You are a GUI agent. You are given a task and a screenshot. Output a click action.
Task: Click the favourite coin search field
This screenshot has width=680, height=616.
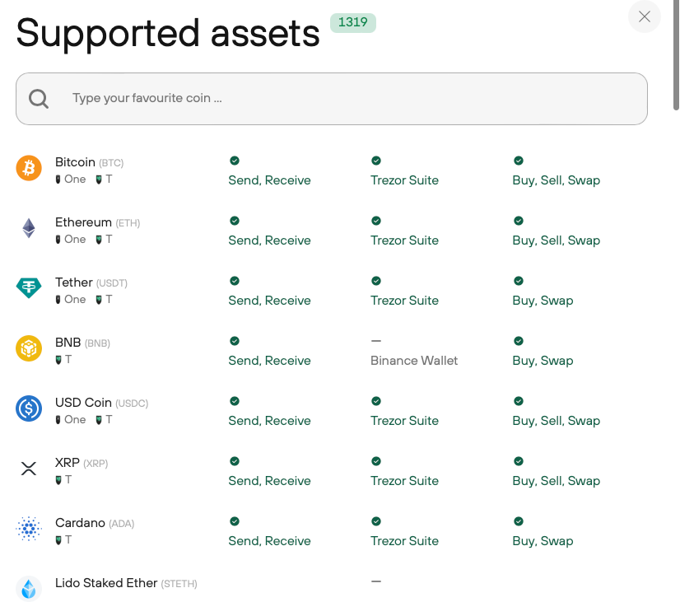point(331,98)
